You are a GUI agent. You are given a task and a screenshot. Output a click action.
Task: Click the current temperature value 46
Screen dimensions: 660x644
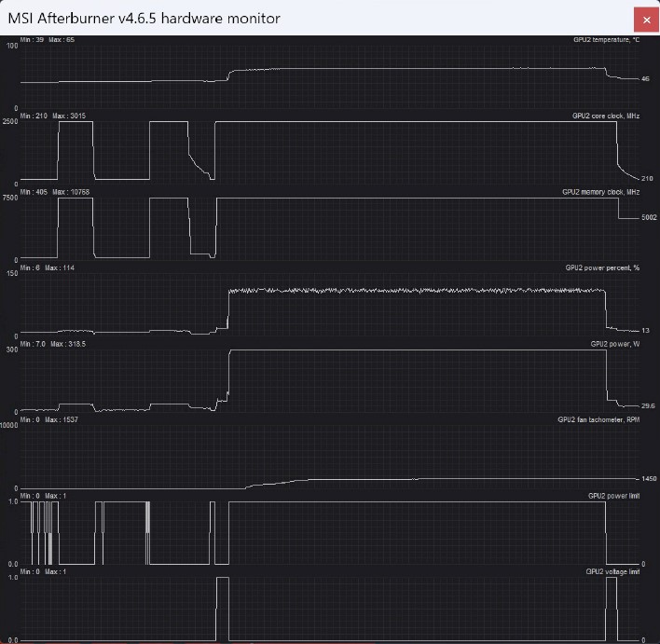coord(645,78)
